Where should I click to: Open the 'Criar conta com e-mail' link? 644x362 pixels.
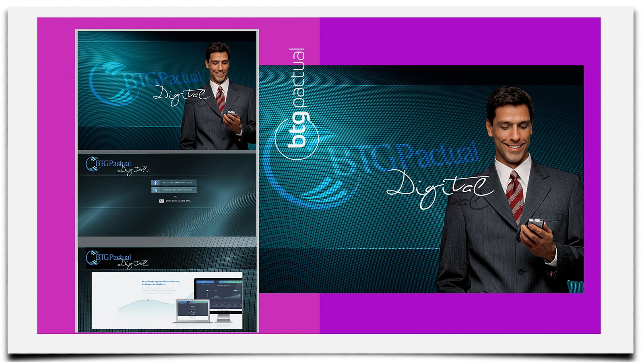[x=178, y=201]
